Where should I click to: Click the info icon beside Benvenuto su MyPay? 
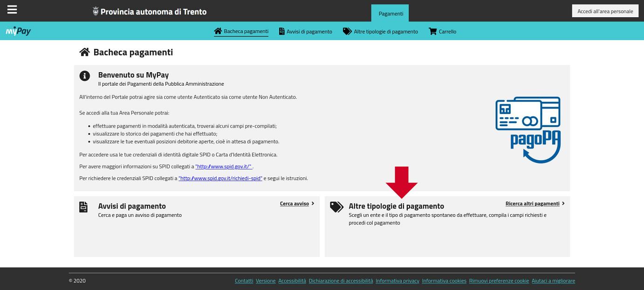point(84,75)
